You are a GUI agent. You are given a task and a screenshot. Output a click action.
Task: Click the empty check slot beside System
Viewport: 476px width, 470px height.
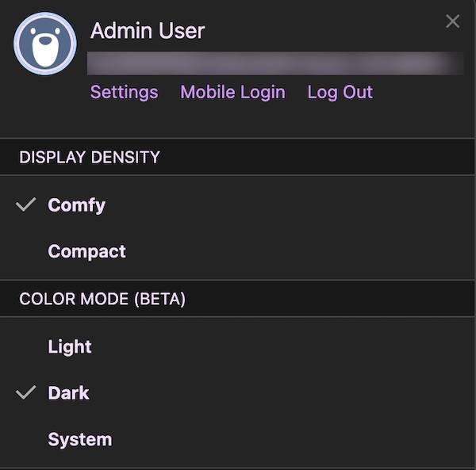pyautogui.click(x=26, y=439)
